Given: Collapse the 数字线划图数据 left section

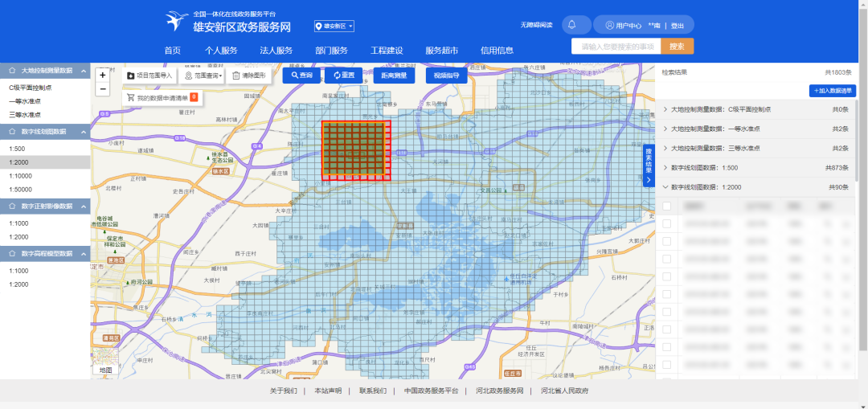Looking at the screenshot, I should (x=84, y=132).
